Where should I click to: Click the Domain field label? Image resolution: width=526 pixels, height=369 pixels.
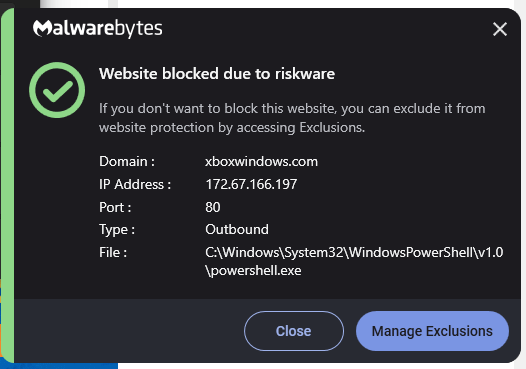pos(127,162)
